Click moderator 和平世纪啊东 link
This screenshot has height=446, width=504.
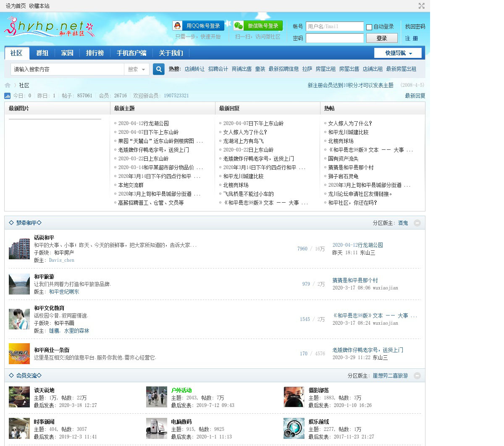tap(64, 292)
